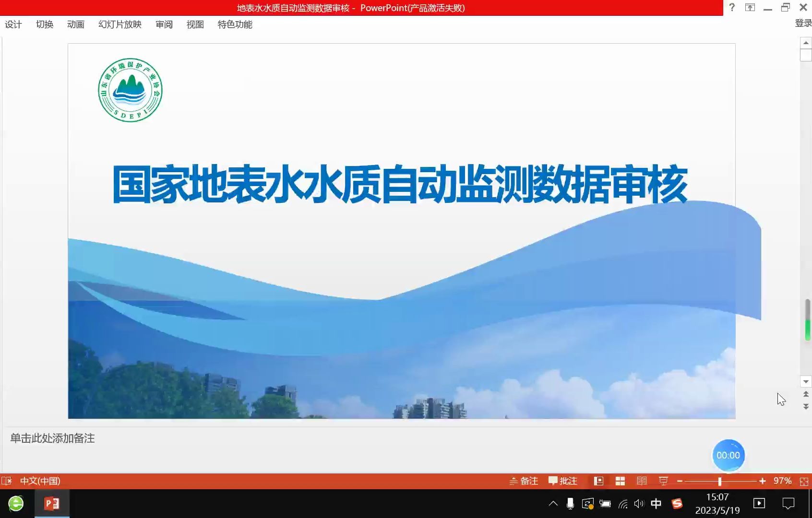Click Next Slide double-arrow button

click(805, 406)
